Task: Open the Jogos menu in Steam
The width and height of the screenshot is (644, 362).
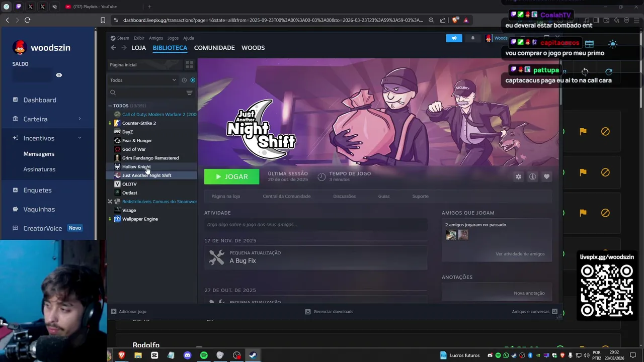Action: [173, 38]
